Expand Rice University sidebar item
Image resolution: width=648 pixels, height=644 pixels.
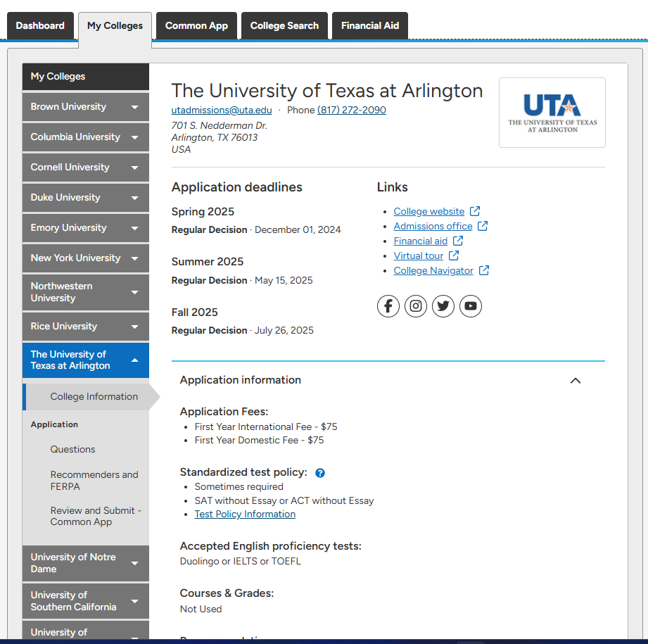coord(134,327)
